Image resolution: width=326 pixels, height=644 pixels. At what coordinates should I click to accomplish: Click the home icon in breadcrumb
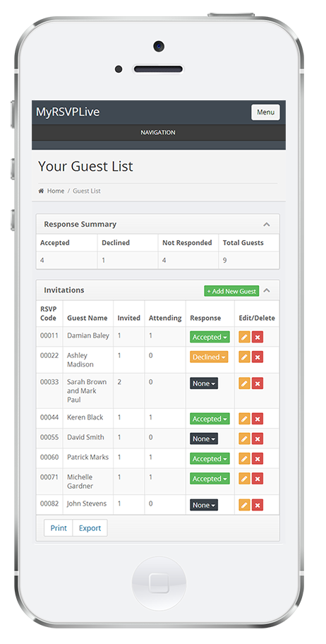pos(41,191)
